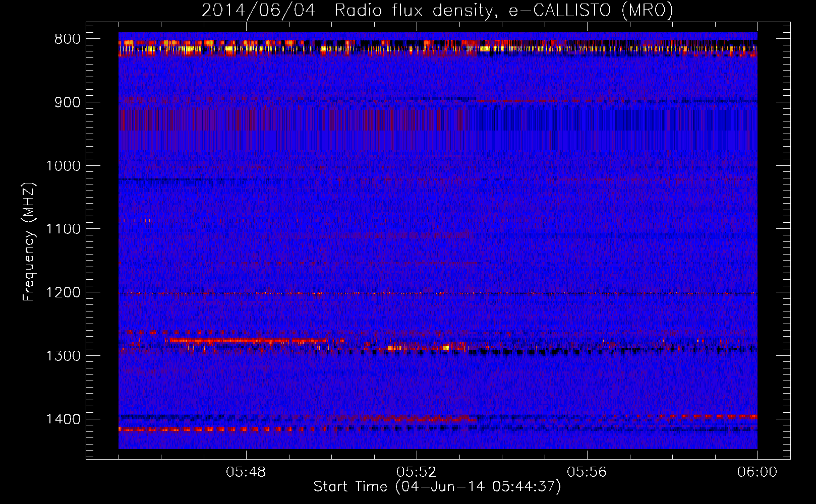This screenshot has width=816, height=504.
Task: Click the 05:56 time tick label
Action: [587, 472]
